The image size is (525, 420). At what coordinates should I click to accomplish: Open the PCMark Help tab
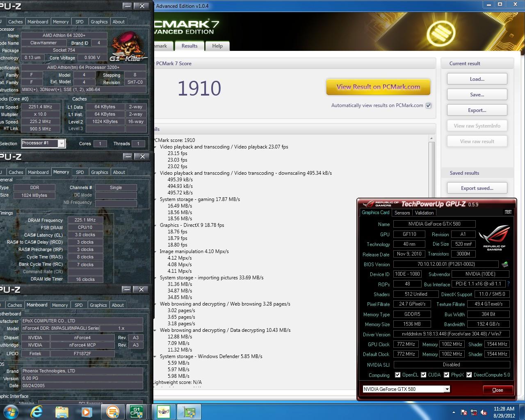click(217, 46)
